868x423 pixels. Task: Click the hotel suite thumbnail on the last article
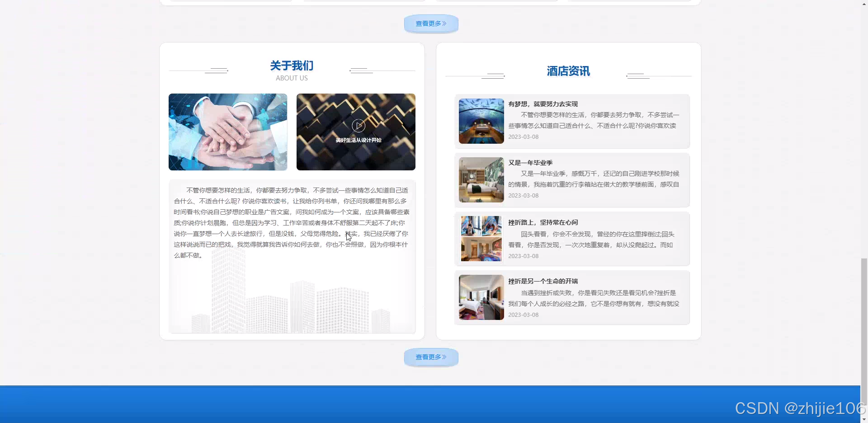[481, 297]
